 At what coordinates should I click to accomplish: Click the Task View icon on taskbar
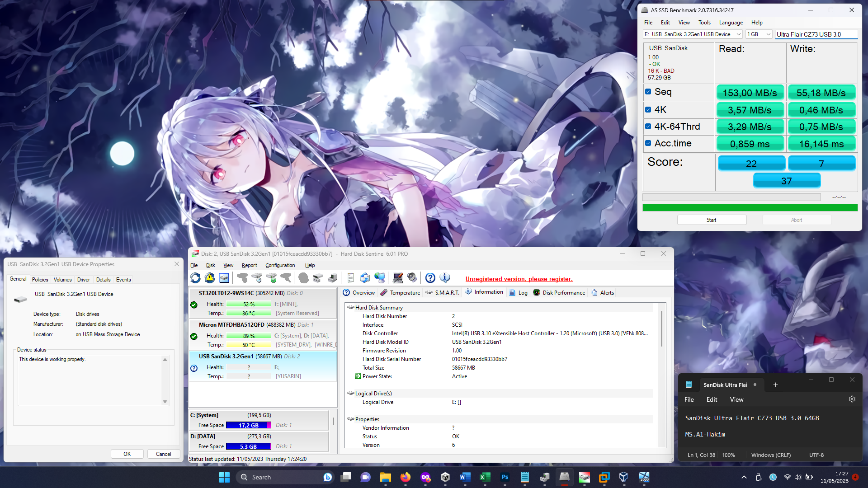(x=346, y=477)
